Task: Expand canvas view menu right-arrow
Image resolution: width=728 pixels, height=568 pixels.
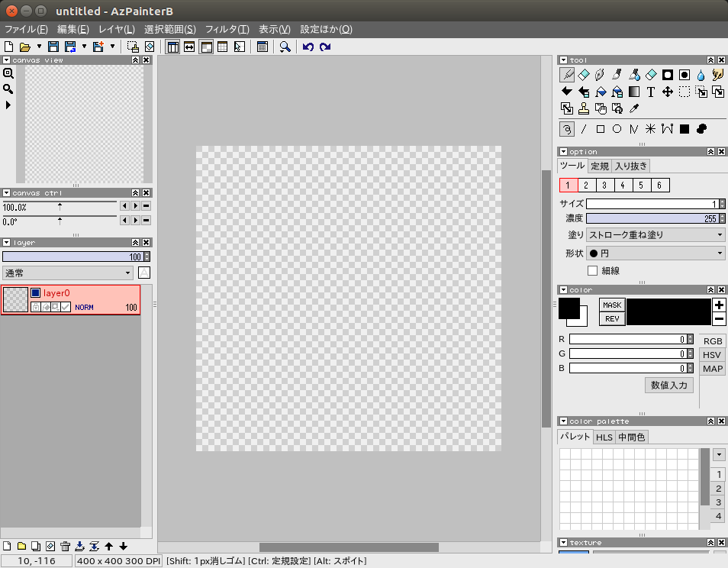Action: 8,105
